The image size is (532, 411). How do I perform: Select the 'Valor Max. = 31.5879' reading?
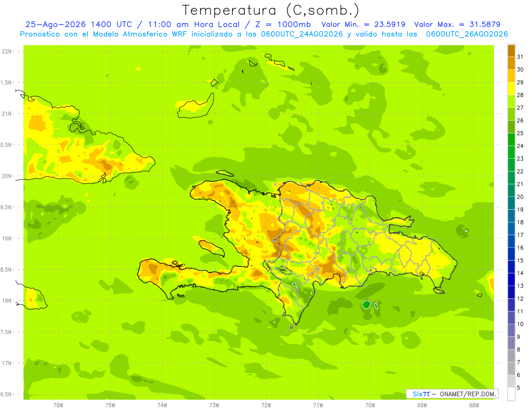pyautogui.click(x=457, y=24)
